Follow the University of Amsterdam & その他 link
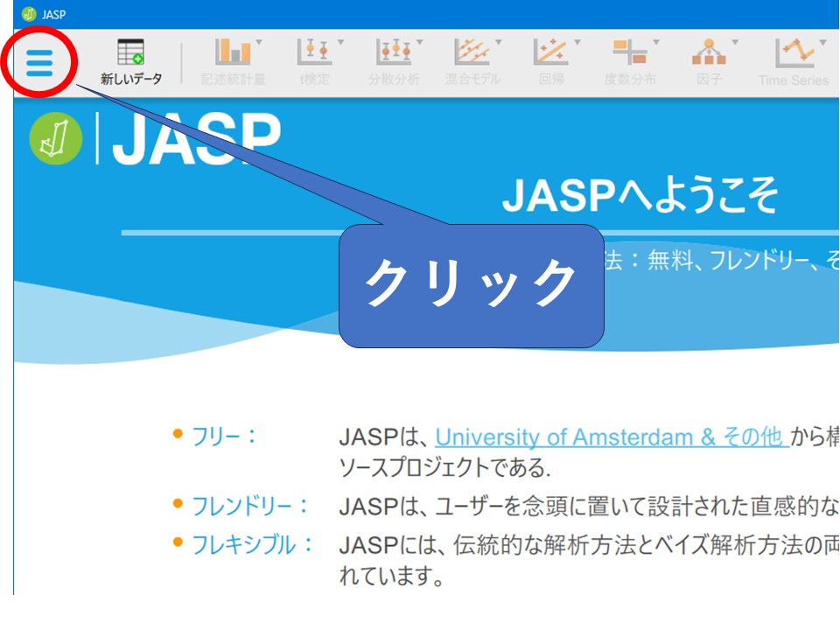 click(612, 437)
